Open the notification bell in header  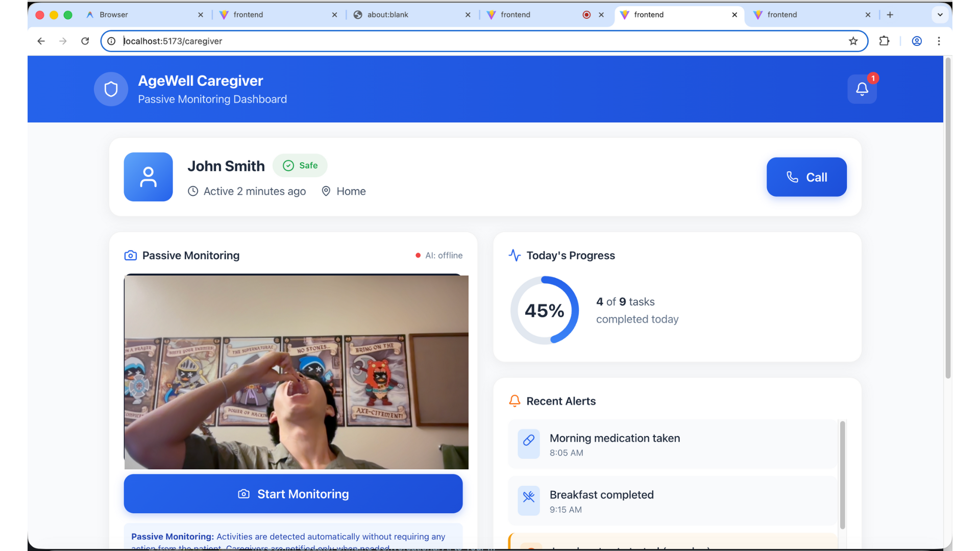(862, 89)
